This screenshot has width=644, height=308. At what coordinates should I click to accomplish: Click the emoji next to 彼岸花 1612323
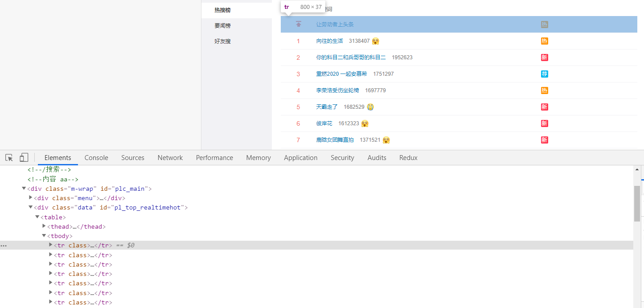point(365,123)
